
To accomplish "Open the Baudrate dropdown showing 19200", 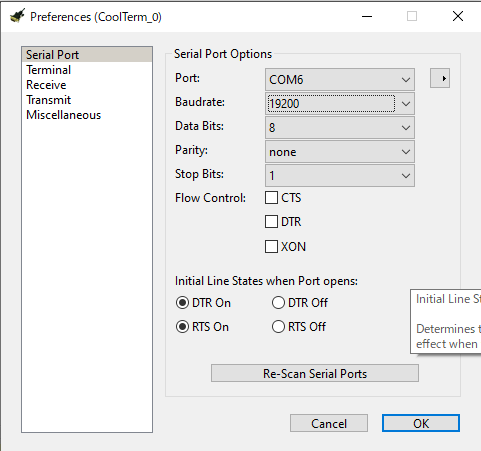I will click(340, 103).
